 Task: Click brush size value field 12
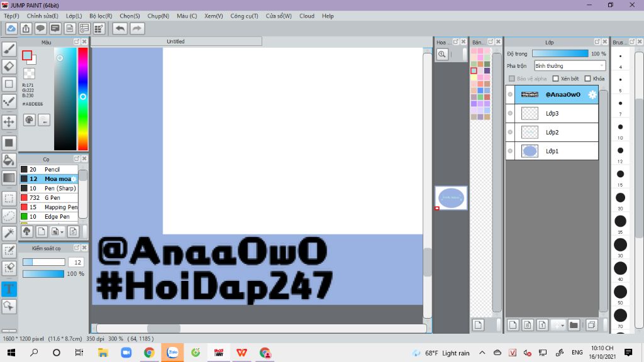click(76, 262)
